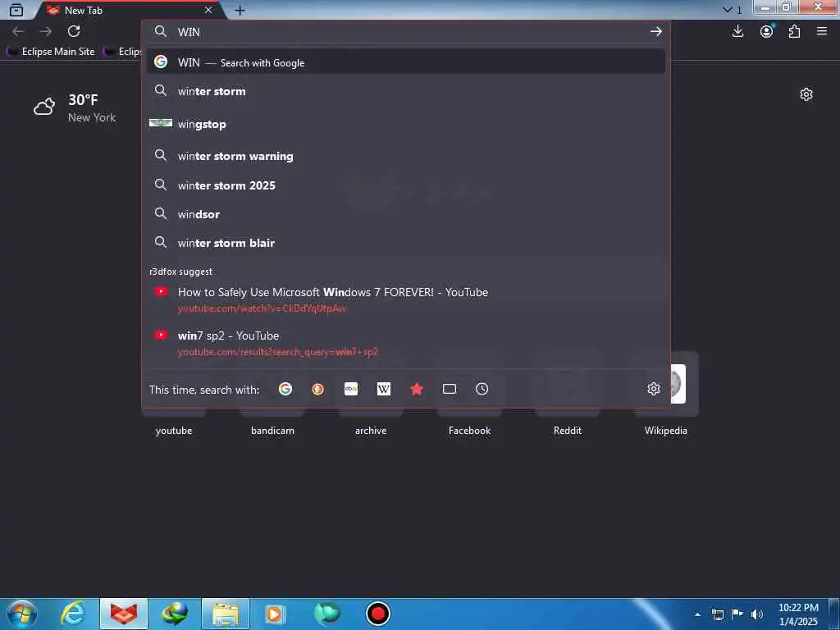Select 'winter storm warning' suggestion
The width and height of the screenshot is (840, 630).
point(405,156)
